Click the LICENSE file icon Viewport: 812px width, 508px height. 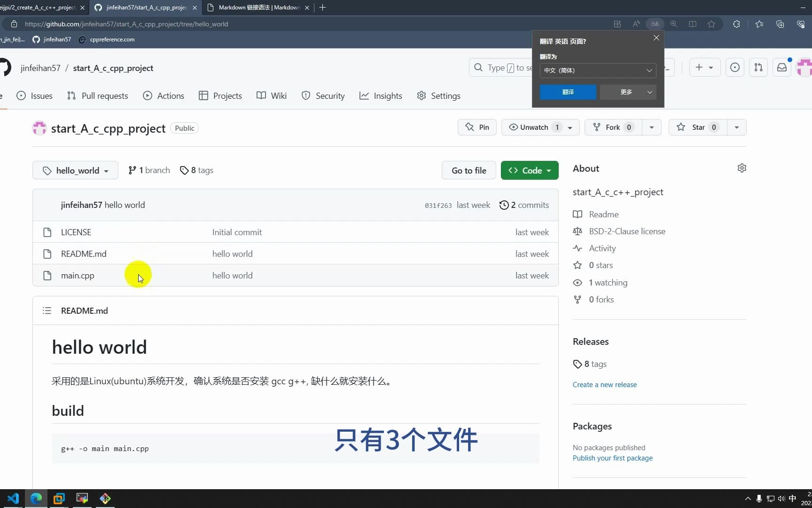[x=47, y=232]
